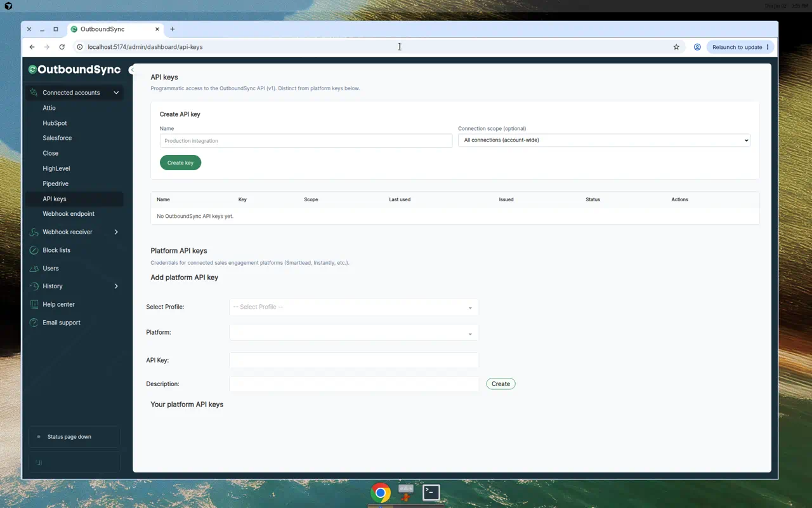Viewport: 812px width, 508px height.
Task: Click the Status page down indicator
Action: pyautogui.click(x=74, y=437)
